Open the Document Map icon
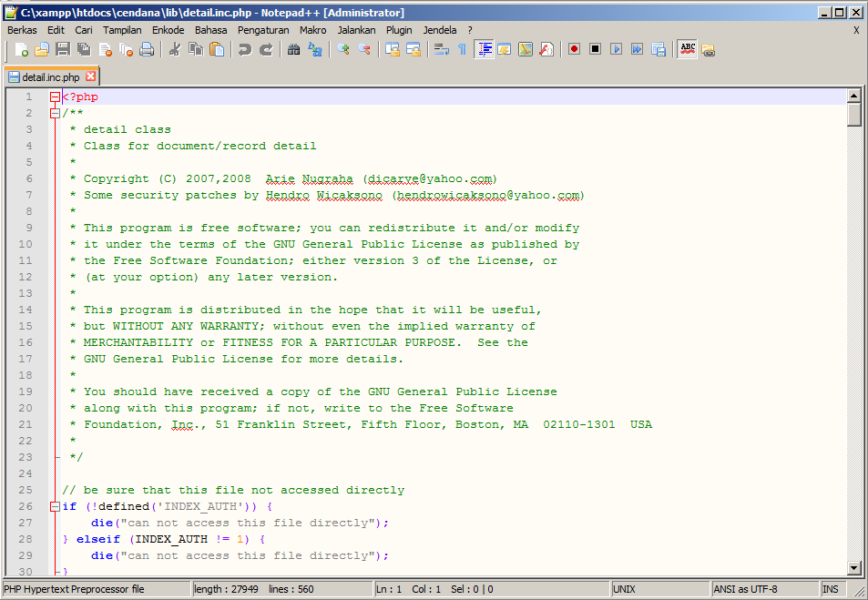 [526, 50]
